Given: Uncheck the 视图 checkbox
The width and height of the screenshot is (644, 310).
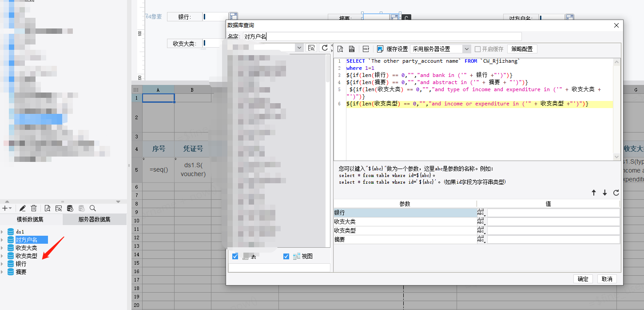Looking at the screenshot, I should (x=286, y=256).
